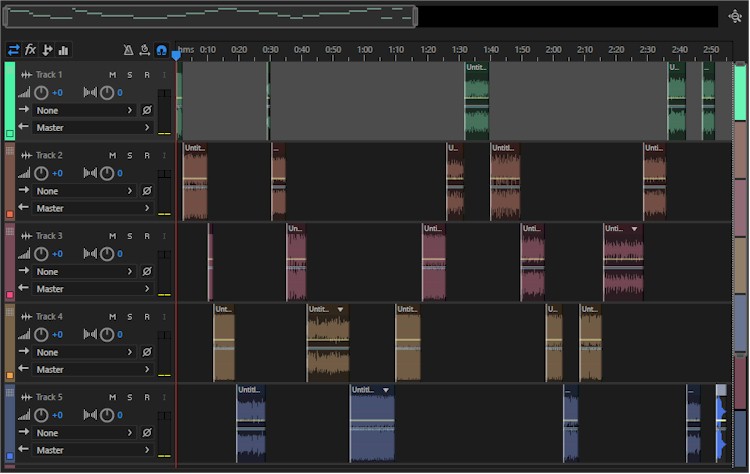Select Track 1 clip near 1:30
The height and width of the screenshot is (474, 750).
pos(477,101)
